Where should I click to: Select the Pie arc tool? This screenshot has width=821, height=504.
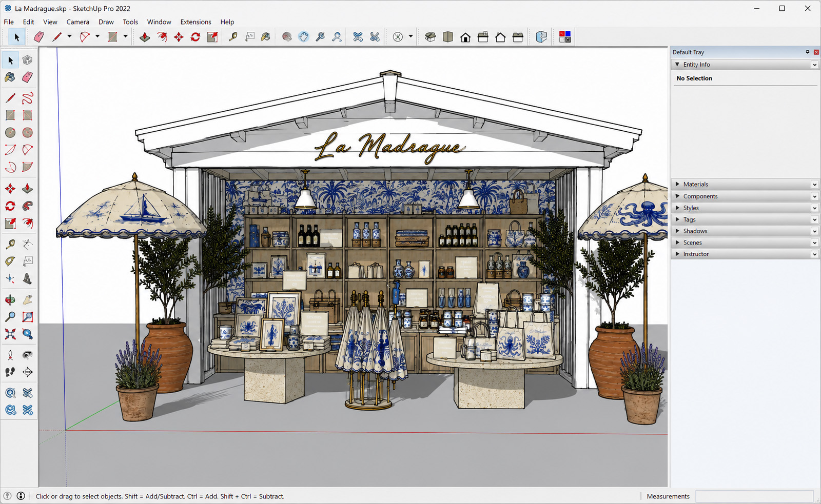27,167
